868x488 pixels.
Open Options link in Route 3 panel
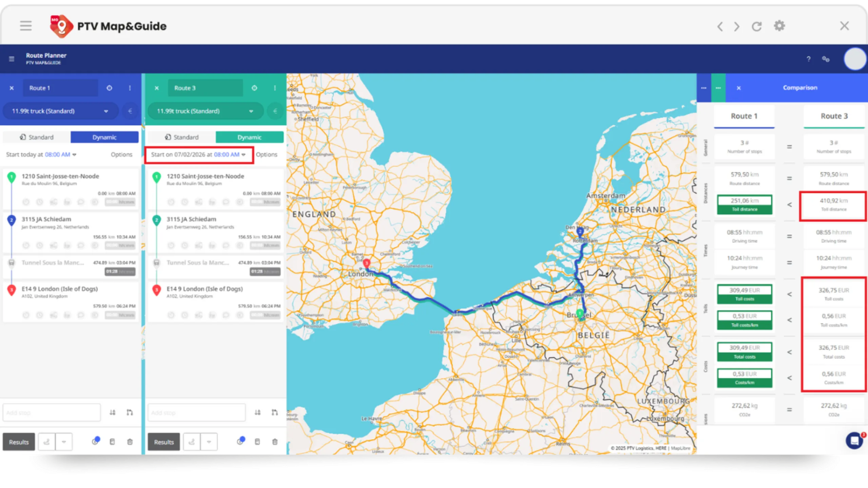pos(267,155)
